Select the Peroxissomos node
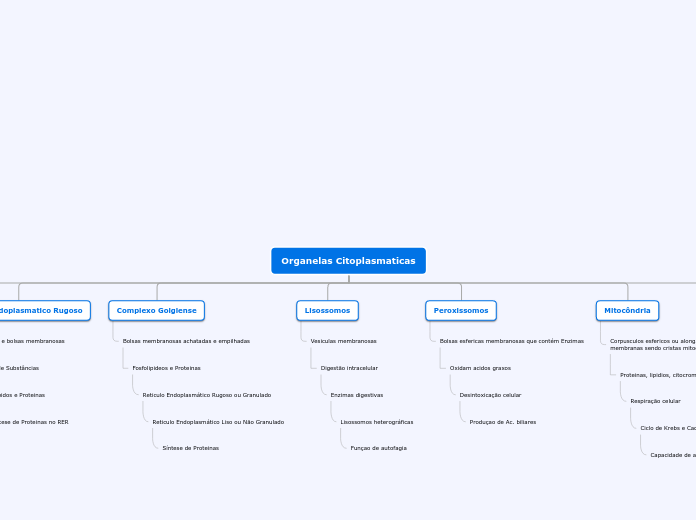 tap(461, 310)
